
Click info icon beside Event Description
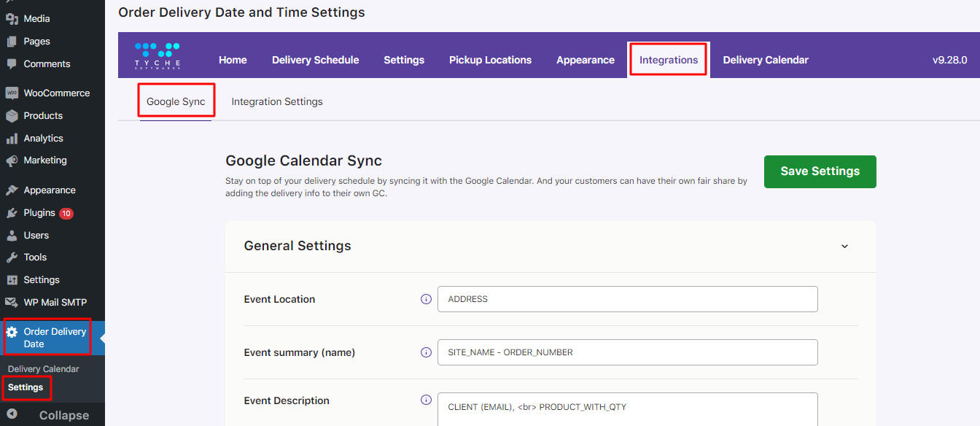click(x=427, y=400)
